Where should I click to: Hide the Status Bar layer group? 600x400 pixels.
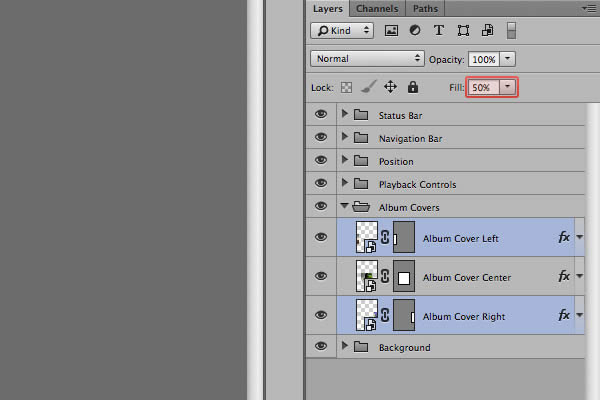click(321, 115)
